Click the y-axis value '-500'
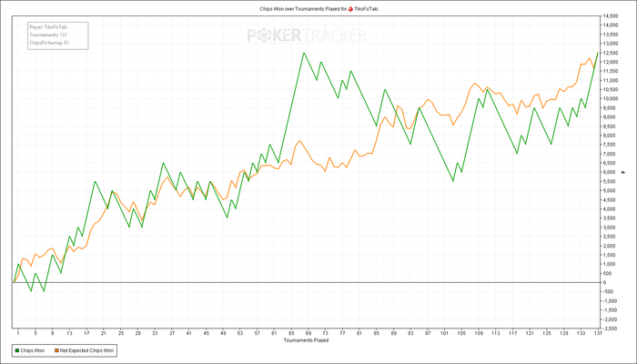Viewport: 637px width, 364px height. 608,292
